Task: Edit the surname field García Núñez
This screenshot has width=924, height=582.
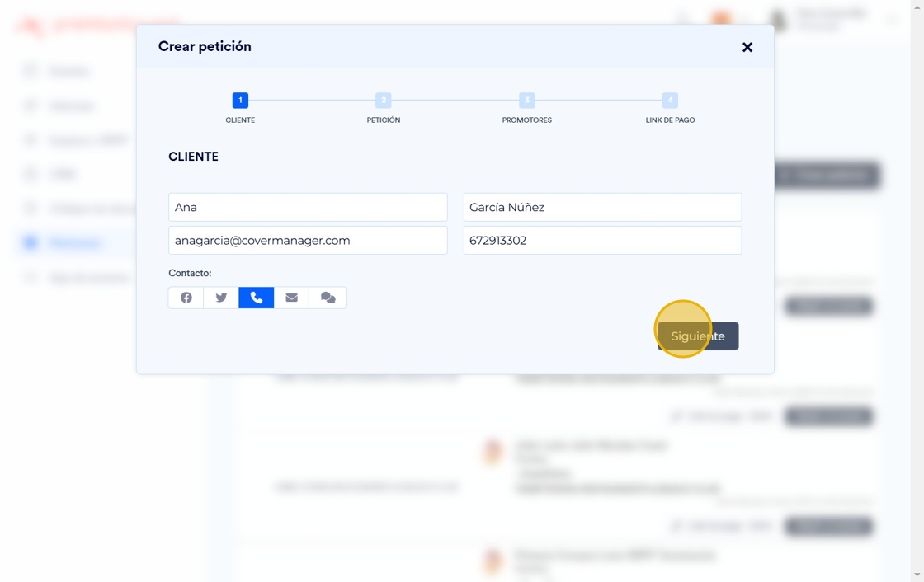Action: [x=602, y=207]
